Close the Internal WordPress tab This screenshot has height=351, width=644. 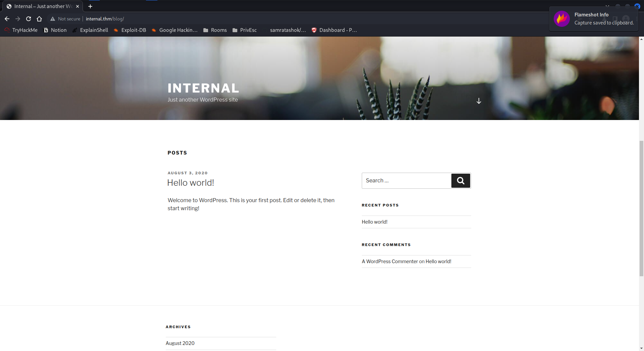(78, 6)
